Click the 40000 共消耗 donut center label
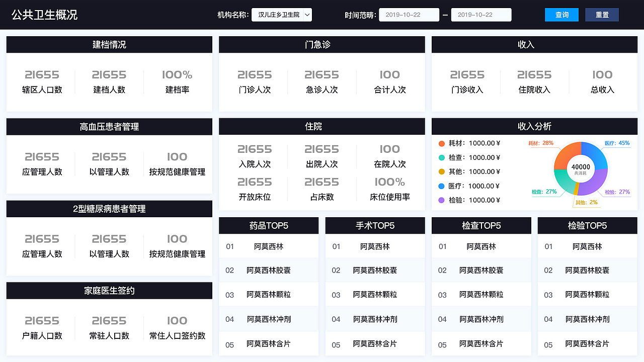 pos(581,167)
